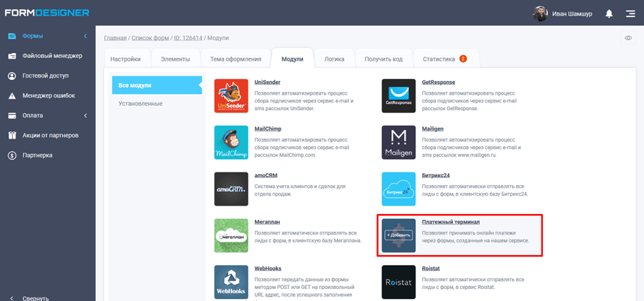Click the amoCRM module logo
Image resolution: width=644 pixels, height=301 pixels.
(231, 189)
